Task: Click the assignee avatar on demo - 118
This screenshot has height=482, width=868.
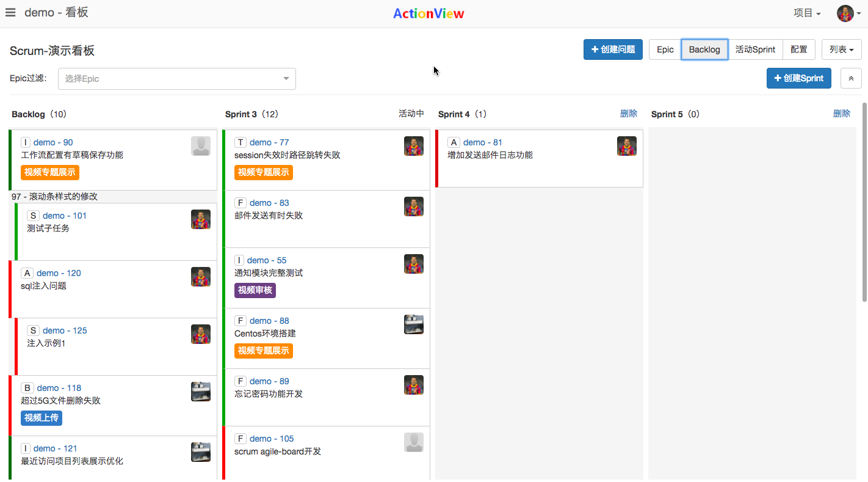Action: pos(201,392)
